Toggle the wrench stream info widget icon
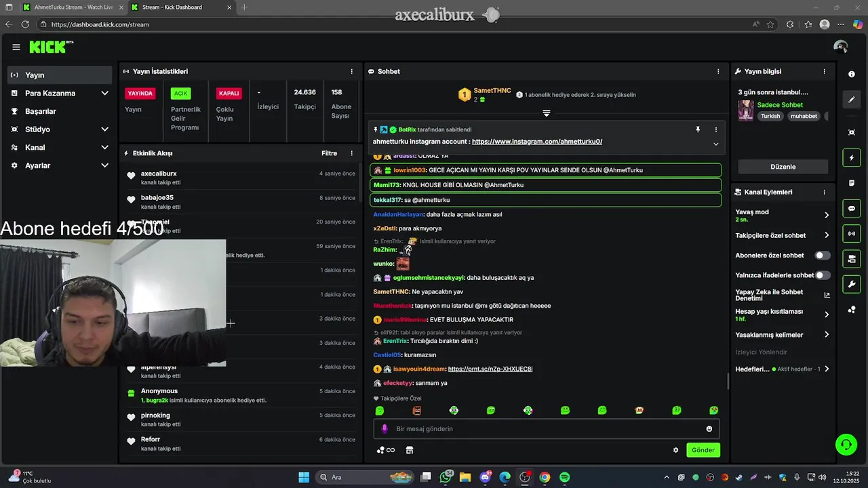Image resolution: width=868 pixels, height=488 pixels. 852,284
